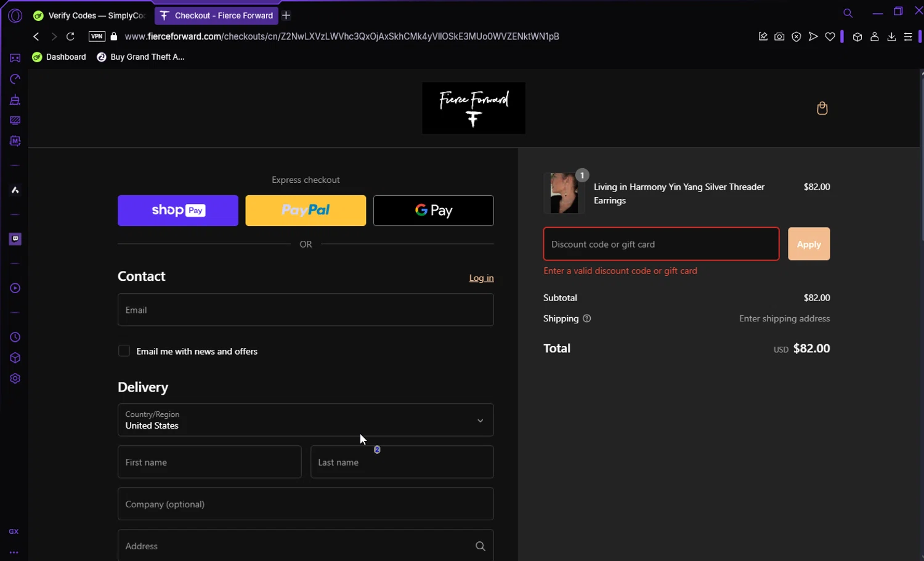
Task: Click the page vertical scrollbar
Action: [922, 160]
